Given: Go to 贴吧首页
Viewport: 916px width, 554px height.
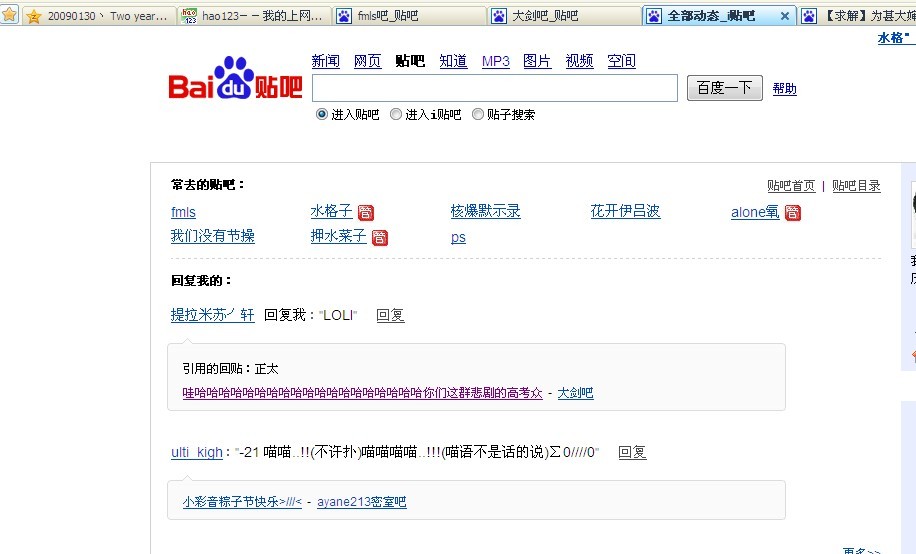Looking at the screenshot, I should pyautogui.click(x=791, y=186).
